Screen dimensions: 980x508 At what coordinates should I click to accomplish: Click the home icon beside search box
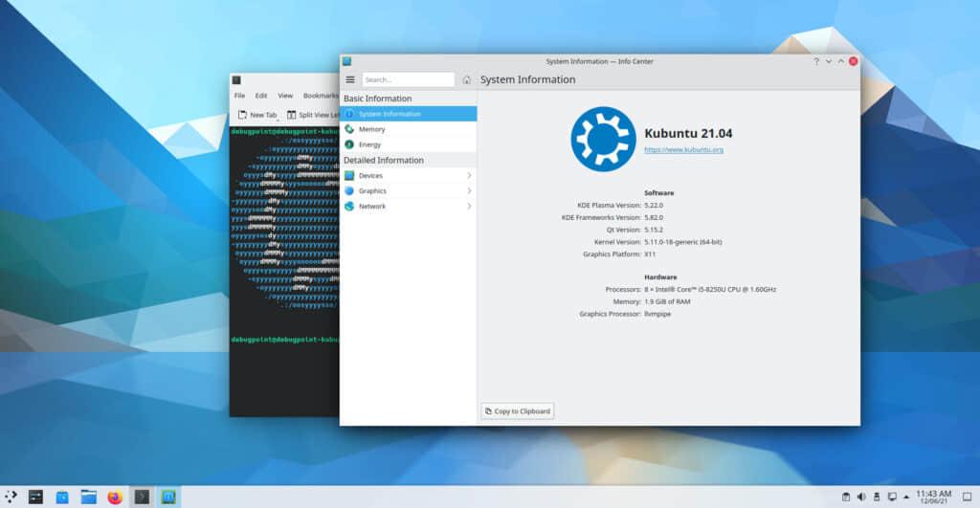[466, 80]
